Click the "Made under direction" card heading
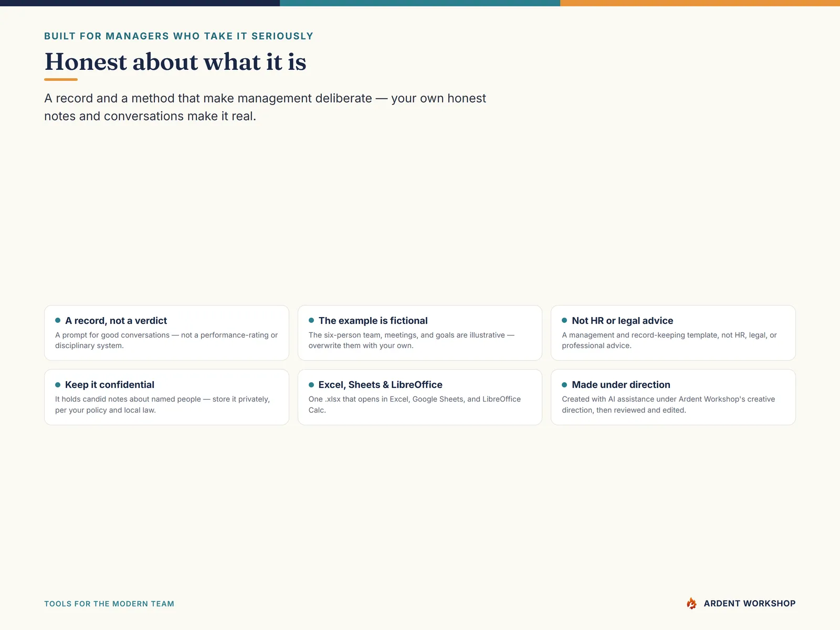Viewport: 840px width, 630px height. pyautogui.click(x=621, y=385)
